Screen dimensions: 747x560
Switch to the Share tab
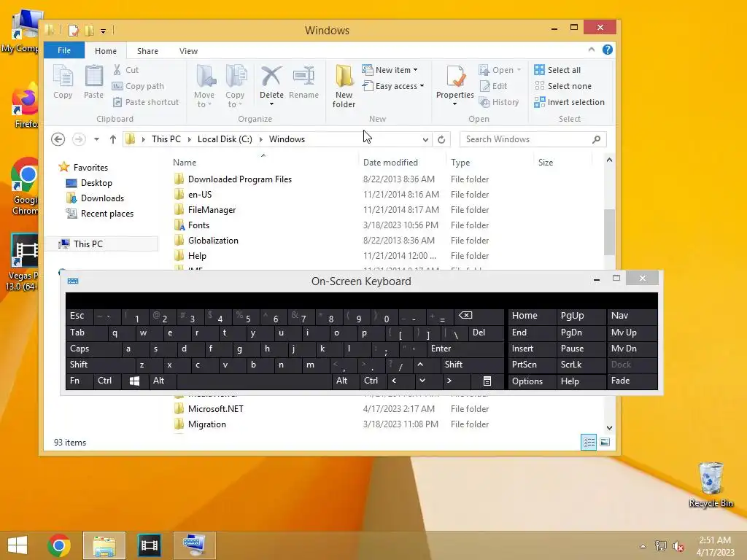pyautogui.click(x=147, y=51)
